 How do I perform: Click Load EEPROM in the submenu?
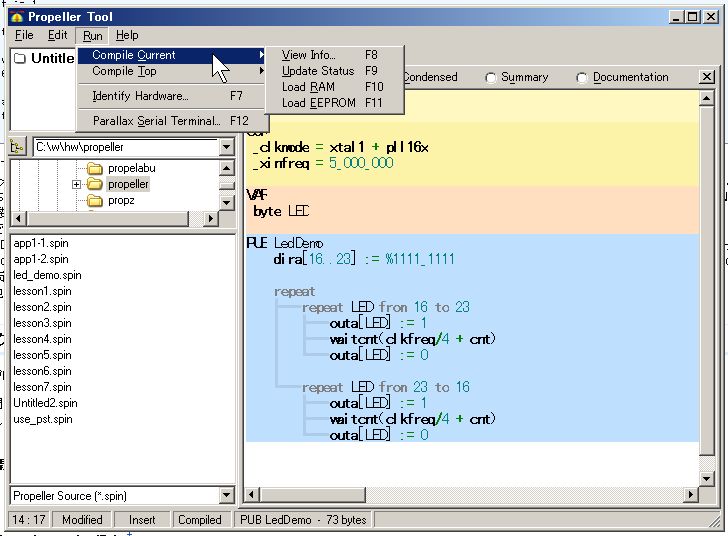318,103
